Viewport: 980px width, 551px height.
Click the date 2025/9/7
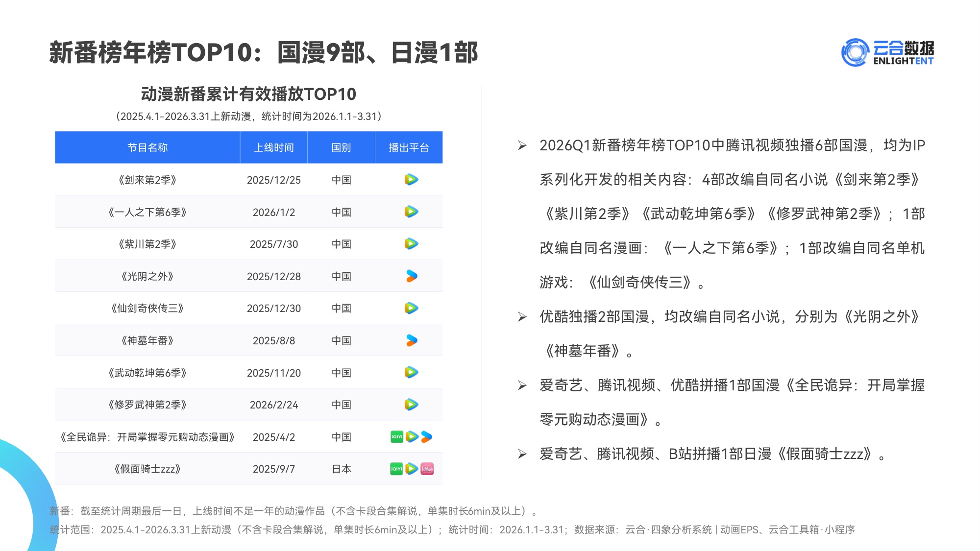click(274, 469)
